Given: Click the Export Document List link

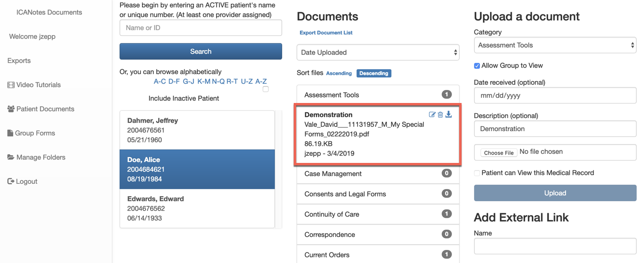Looking at the screenshot, I should 326,33.
